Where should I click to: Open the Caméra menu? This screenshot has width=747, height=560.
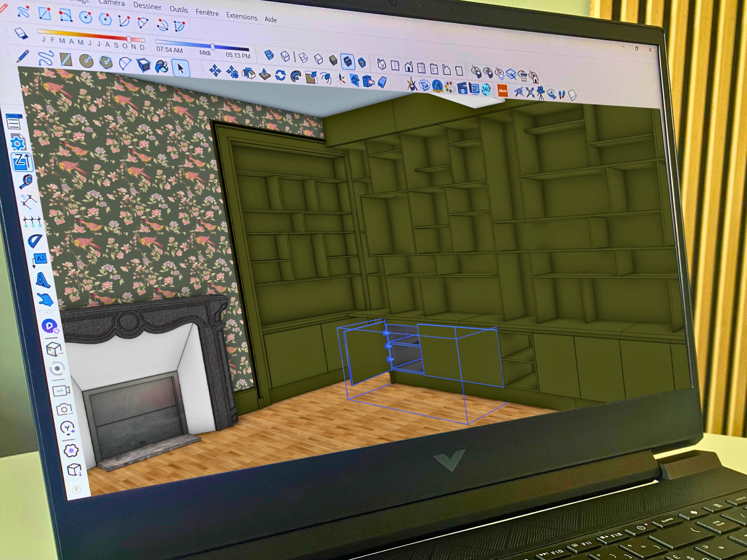(112, 3)
